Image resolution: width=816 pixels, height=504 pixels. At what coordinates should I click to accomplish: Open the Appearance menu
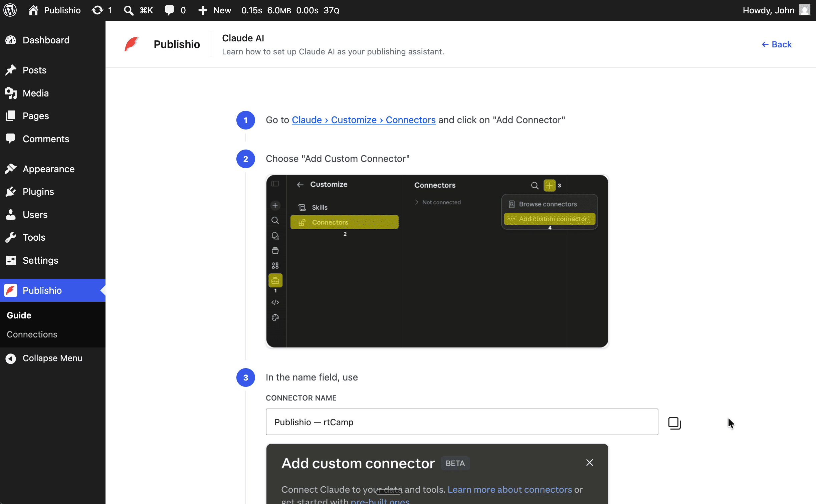coord(53,169)
